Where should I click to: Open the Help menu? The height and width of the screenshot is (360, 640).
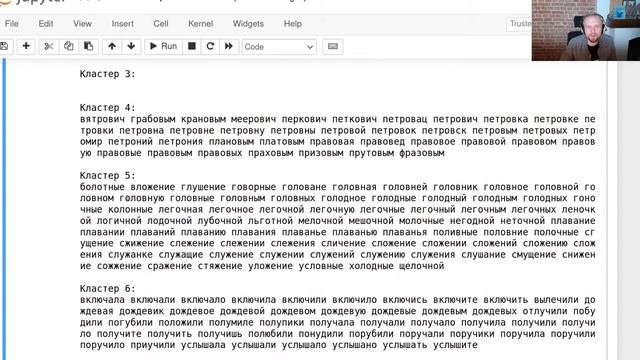tap(293, 24)
